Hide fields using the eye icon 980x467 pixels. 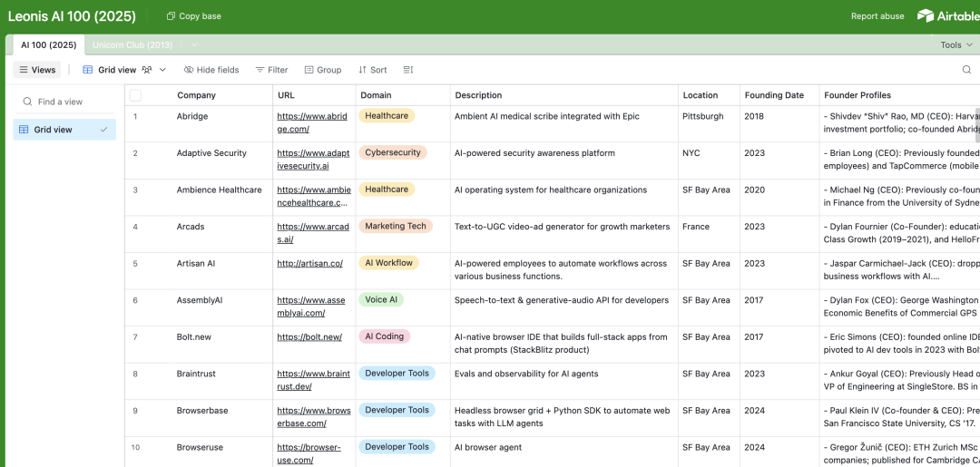pyautogui.click(x=189, y=70)
